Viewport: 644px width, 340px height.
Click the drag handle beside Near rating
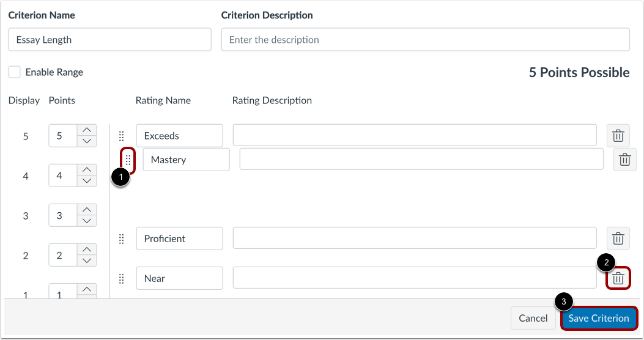click(121, 278)
